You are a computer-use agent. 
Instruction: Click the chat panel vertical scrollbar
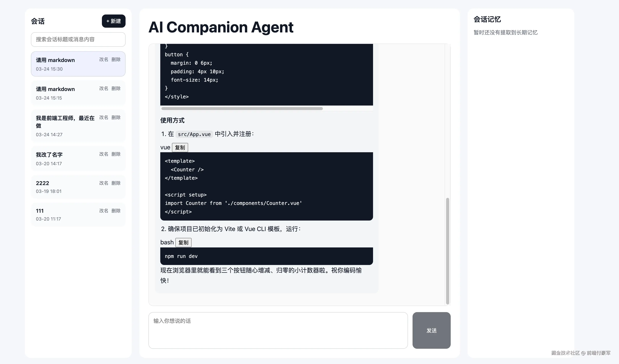coord(447,250)
